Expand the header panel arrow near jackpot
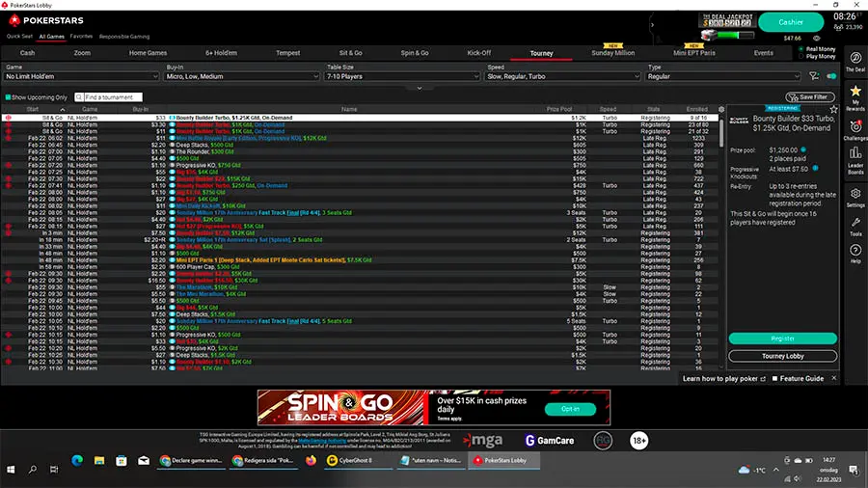 click(652, 24)
